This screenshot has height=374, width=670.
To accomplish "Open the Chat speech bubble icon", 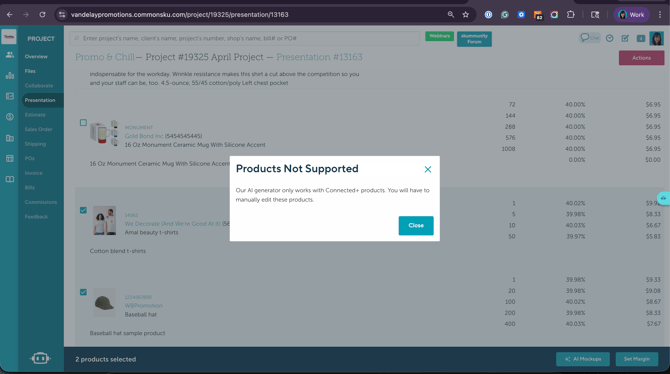I will click(590, 38).
